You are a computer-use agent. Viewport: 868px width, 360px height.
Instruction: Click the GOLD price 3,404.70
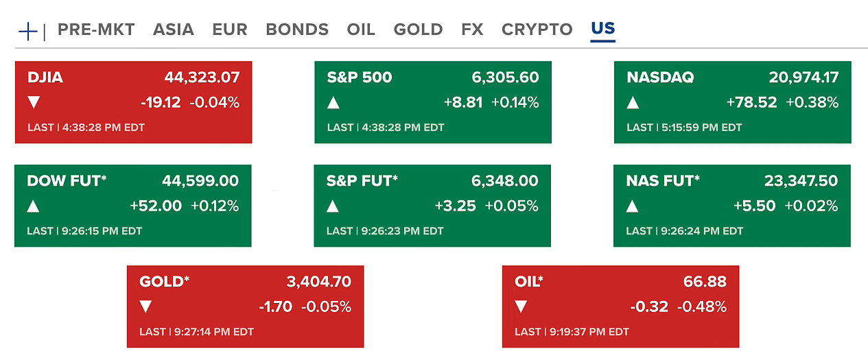(x=318, y=281)
